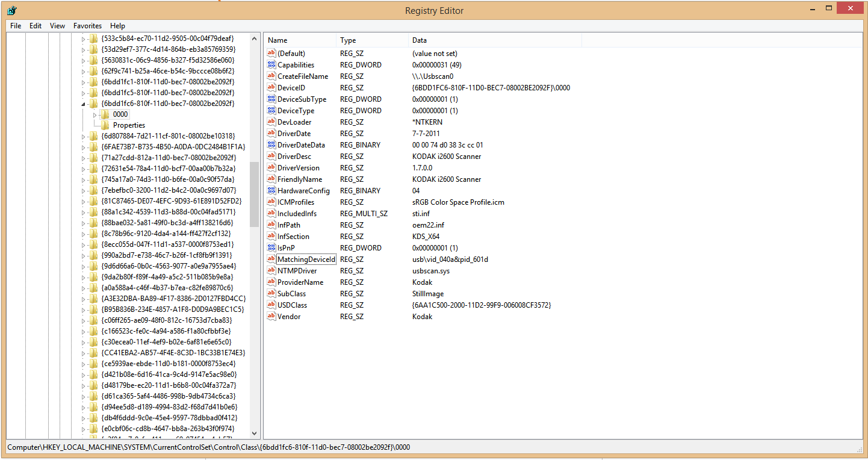The width and height of the screenshot is (868, 460).
Task: Click the string icon of USDClass value
Action: (x=271, y=305)
